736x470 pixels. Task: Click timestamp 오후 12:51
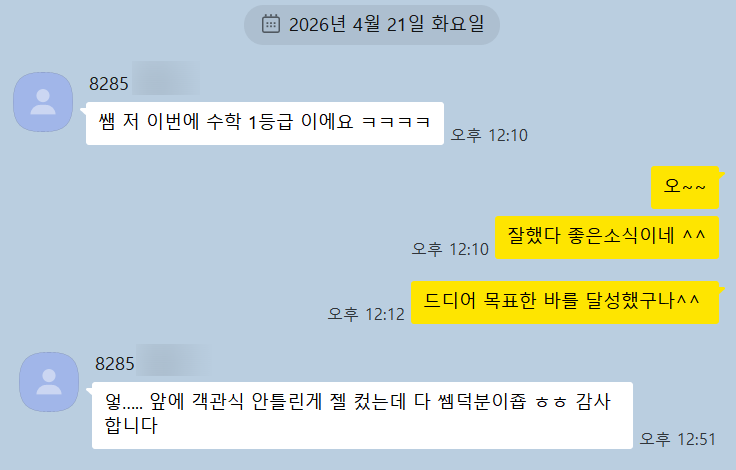coord(678,439)
